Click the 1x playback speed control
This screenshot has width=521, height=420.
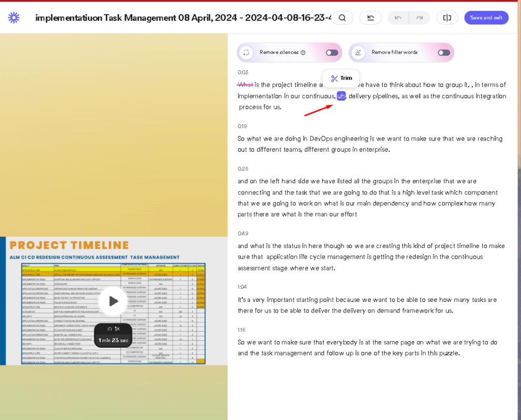[113, 329]
